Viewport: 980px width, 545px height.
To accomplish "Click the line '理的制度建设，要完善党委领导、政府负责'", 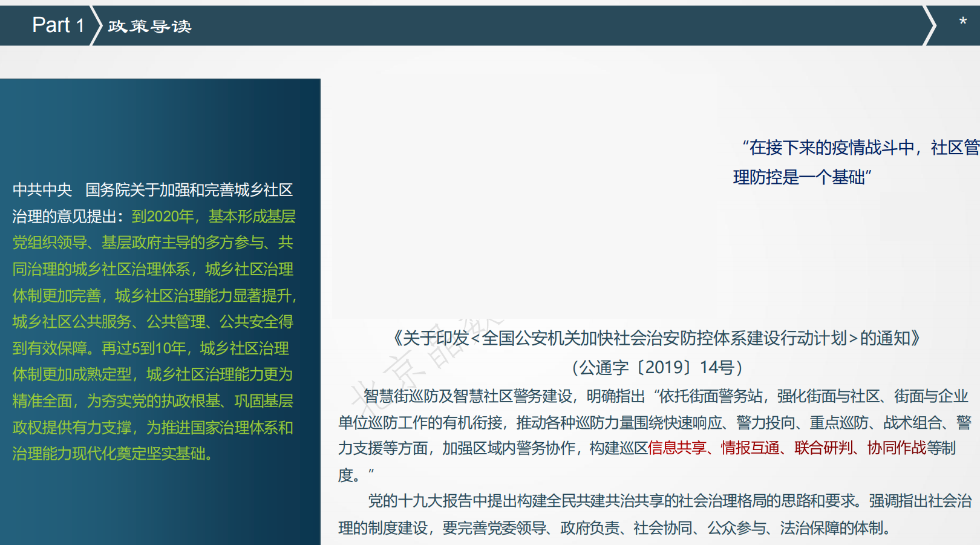I will 615,528.
